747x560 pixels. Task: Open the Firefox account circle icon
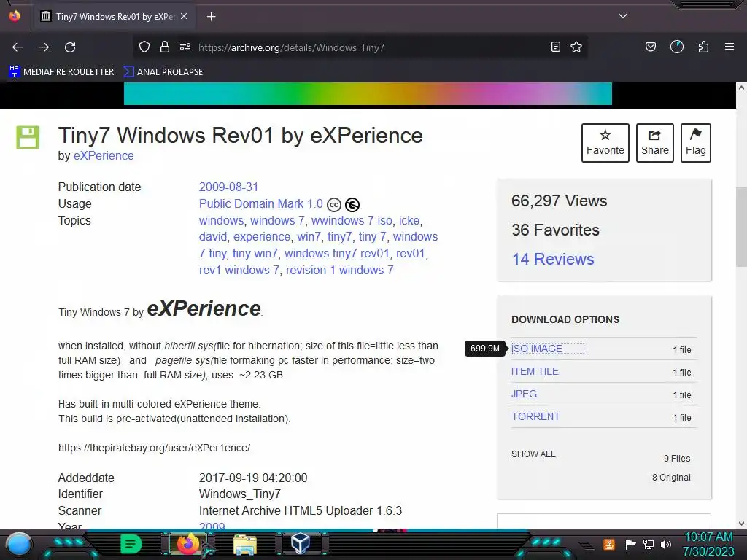pyautogui.click(x=677, y=47)
